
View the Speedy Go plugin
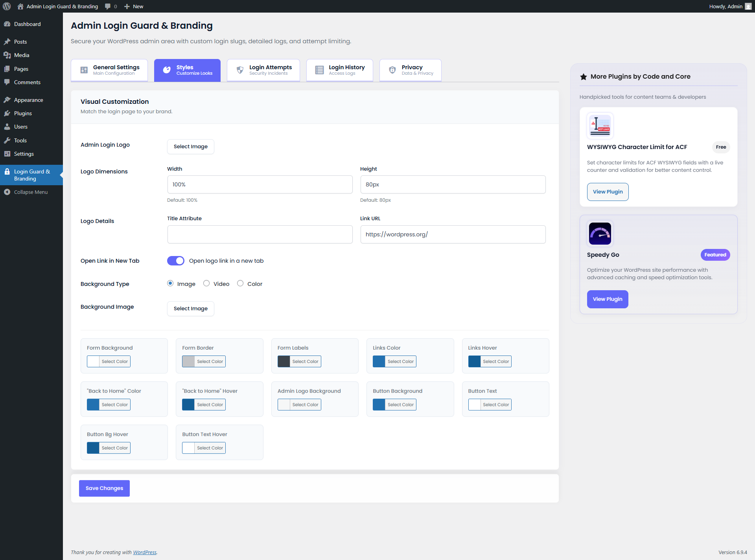[x=607, y=299]
